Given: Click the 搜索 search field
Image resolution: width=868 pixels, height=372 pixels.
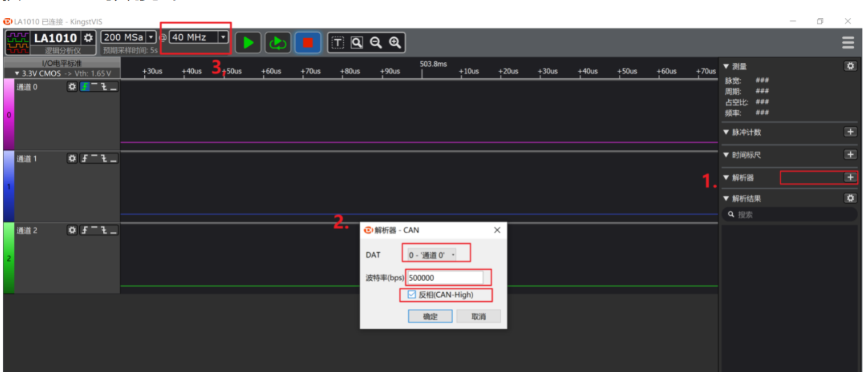Looking at the screenshot, I should coord(790,214).
